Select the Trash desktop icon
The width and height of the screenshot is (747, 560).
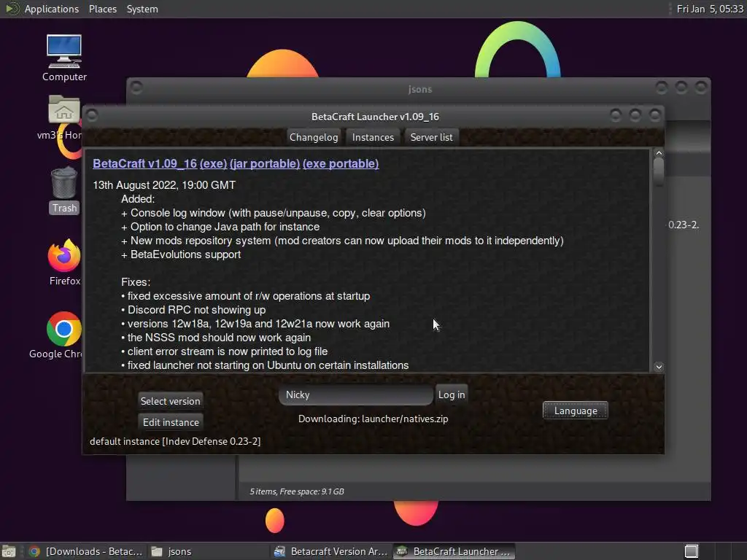(x=64, y=190)
